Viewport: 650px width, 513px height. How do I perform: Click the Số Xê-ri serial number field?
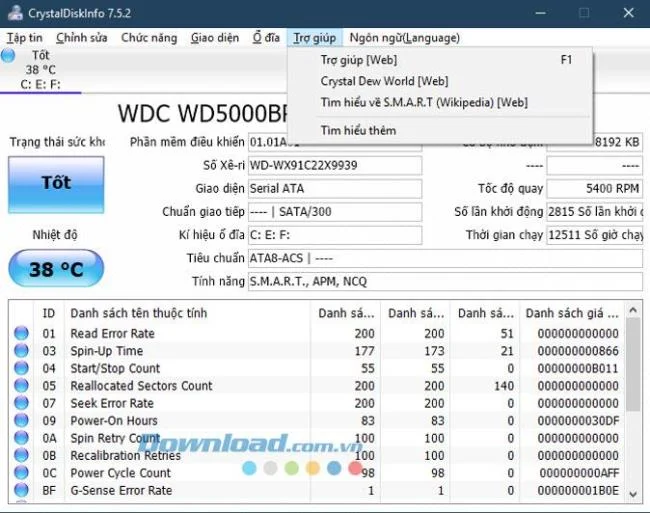[x=335, y=165]
